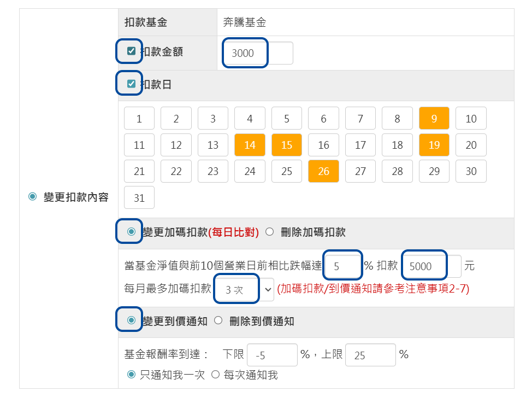Select the 變更加碼扣款 radio option

tap(131, 231)
